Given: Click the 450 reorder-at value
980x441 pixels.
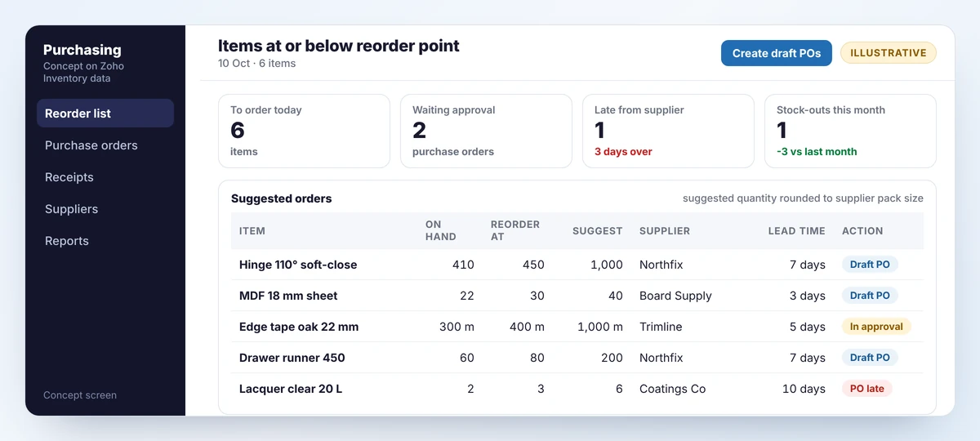Looking at the screenshot, I should pos(533,265).
